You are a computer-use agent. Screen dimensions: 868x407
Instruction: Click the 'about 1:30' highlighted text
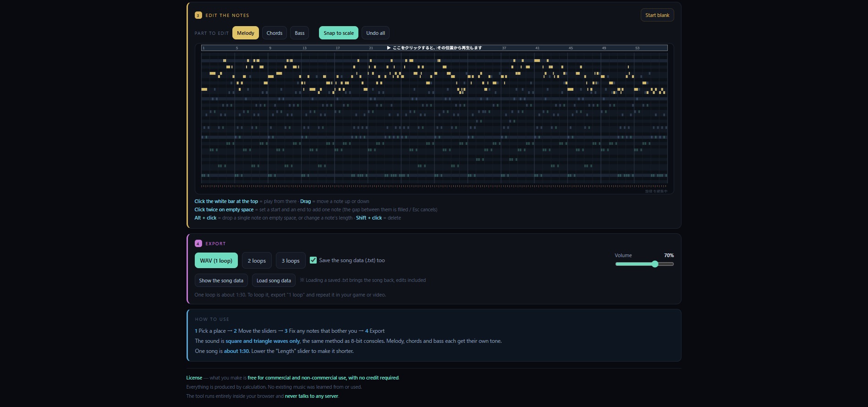[x=237, y=351]
